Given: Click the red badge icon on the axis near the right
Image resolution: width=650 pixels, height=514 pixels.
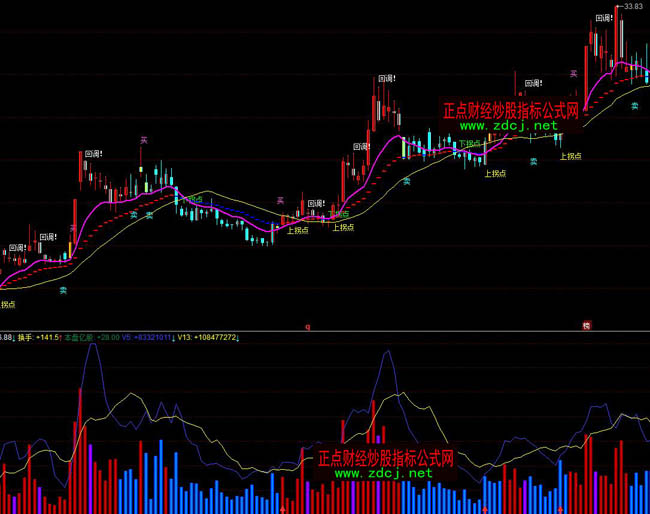Looking at the screenshot, I should pyautogui.click(x=587, y=325).
